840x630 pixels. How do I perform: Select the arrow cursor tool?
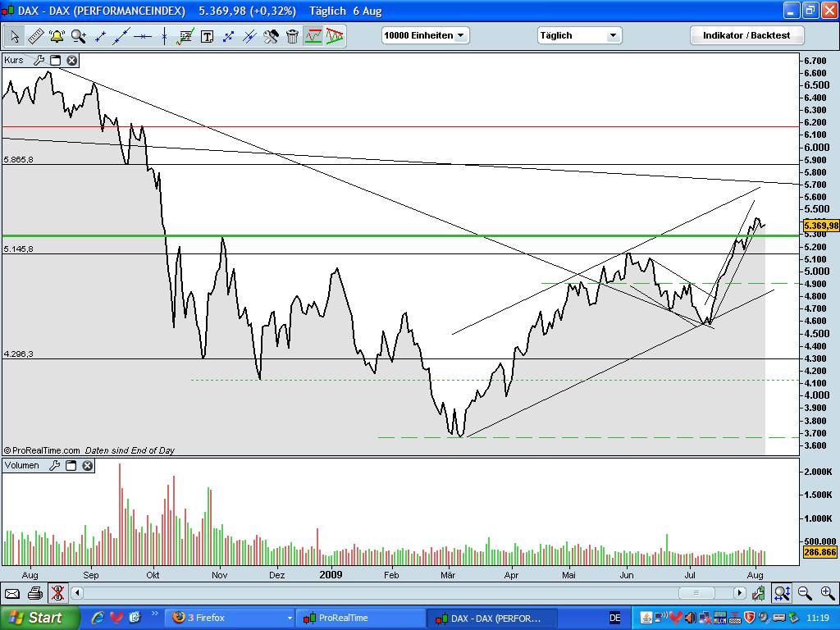(x=15, y=36)
